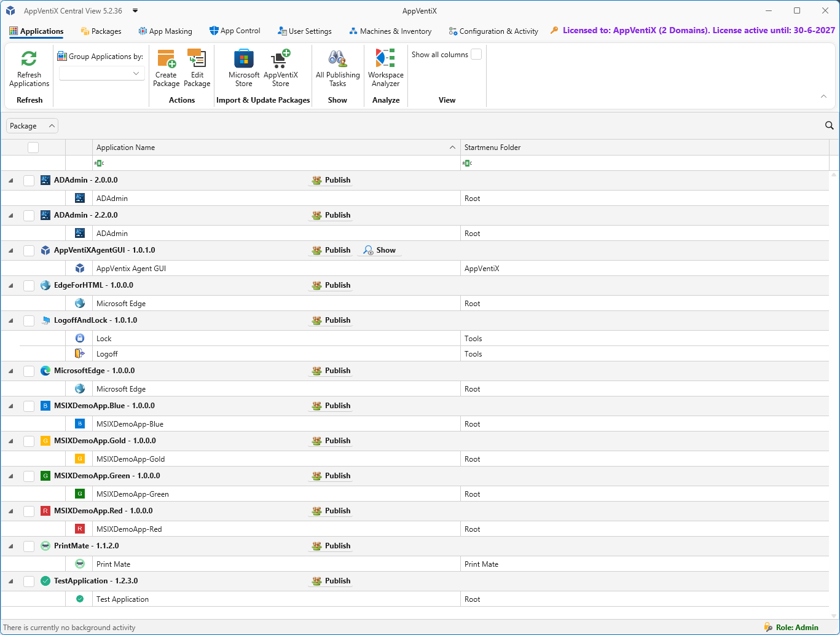Check the ADAdmin 2.0.0.0 checkbox

tap(29, 181)
